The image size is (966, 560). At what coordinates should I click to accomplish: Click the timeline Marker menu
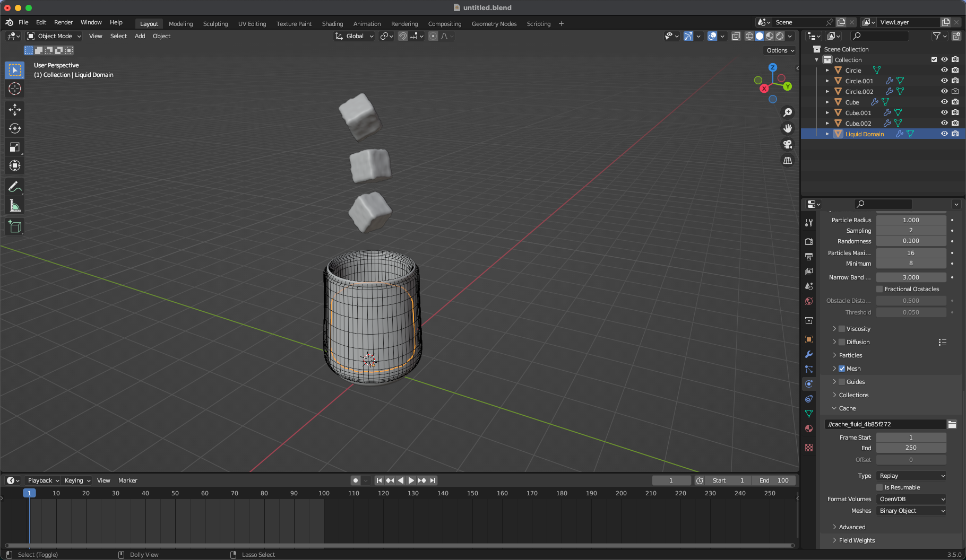point(127,480)
